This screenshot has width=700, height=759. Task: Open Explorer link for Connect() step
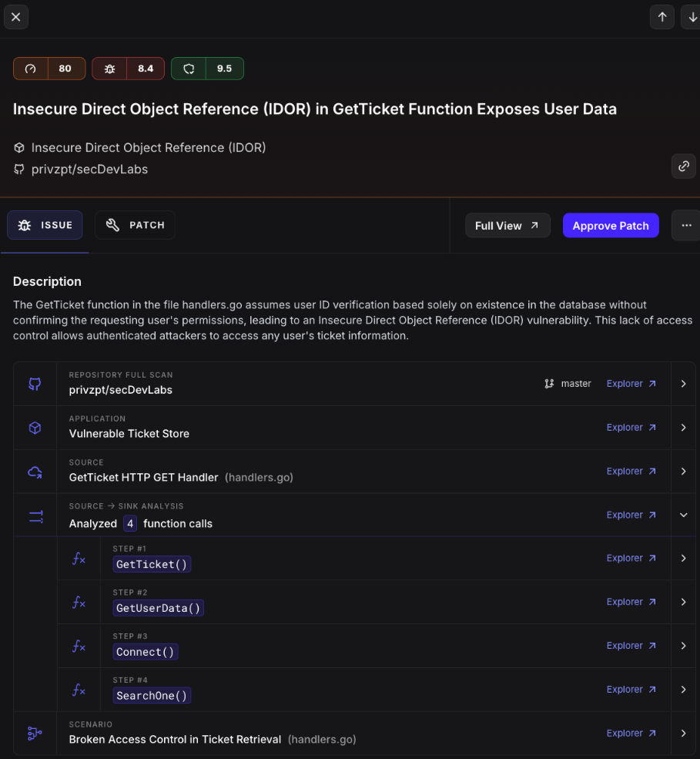click(x=631, y=646)
